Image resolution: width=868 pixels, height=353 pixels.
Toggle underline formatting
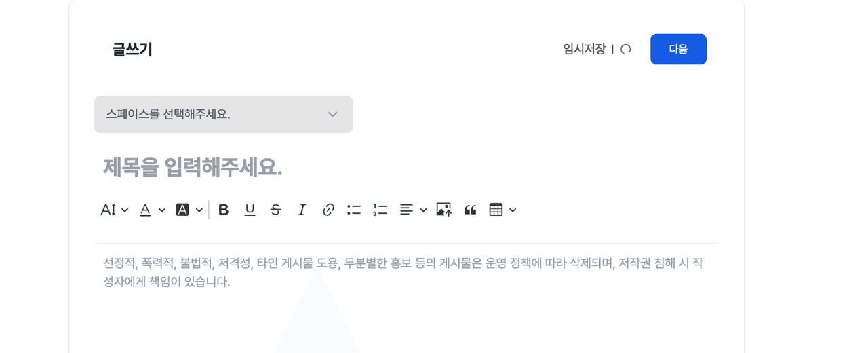pyautogui.click(x=250, y=210)
